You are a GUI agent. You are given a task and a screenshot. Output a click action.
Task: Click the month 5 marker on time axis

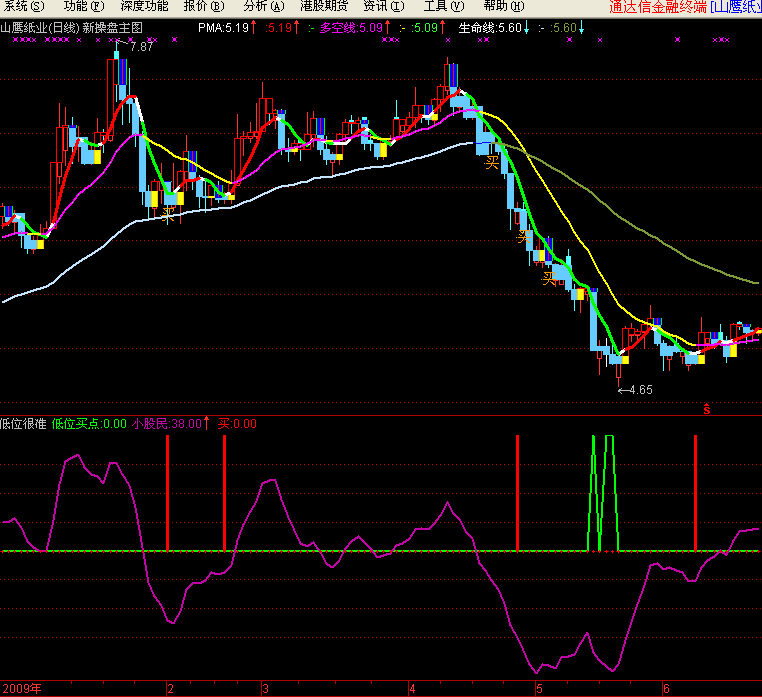coord(539,689)
